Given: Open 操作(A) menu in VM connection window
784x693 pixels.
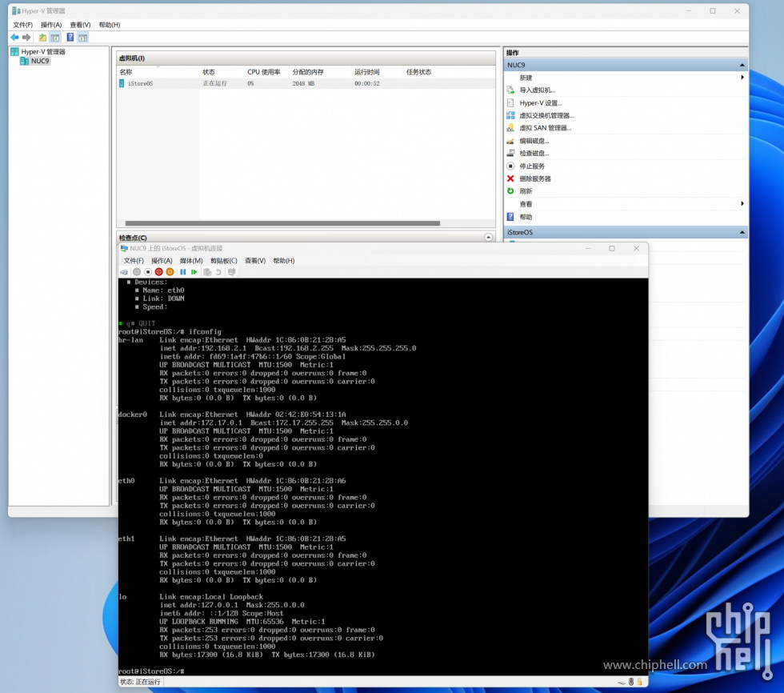Looking at the screenshot, I should pyautogui.click(x=162, y=261).
